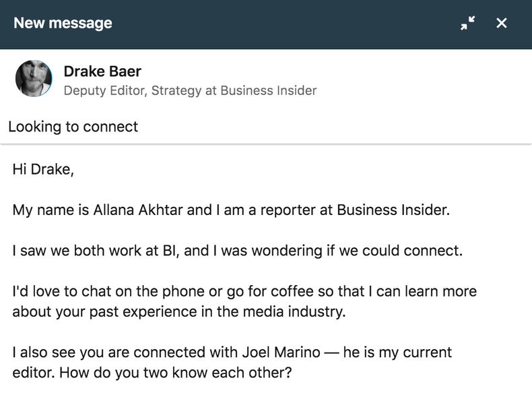Close the New message dialog

point(502,24)
